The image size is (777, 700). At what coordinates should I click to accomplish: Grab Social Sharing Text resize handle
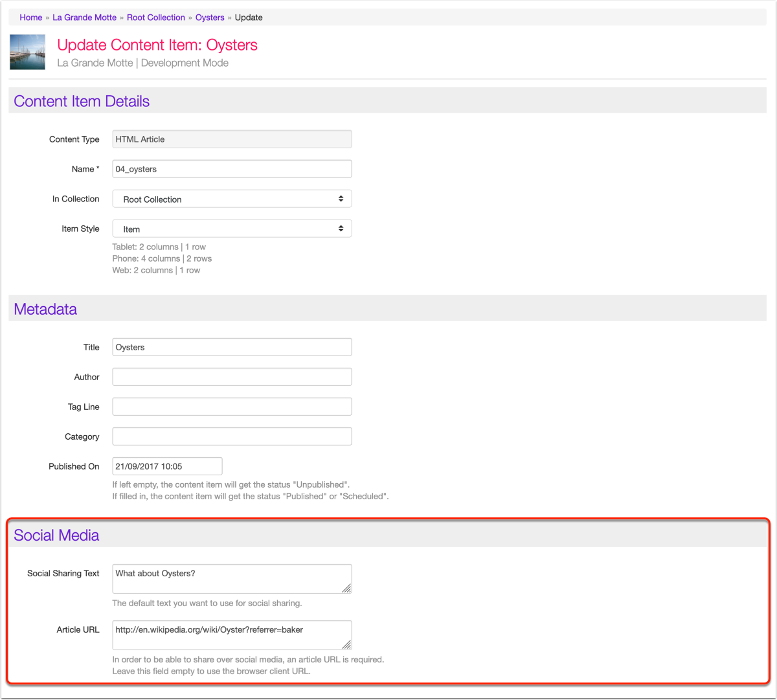(x=347, y=589)
